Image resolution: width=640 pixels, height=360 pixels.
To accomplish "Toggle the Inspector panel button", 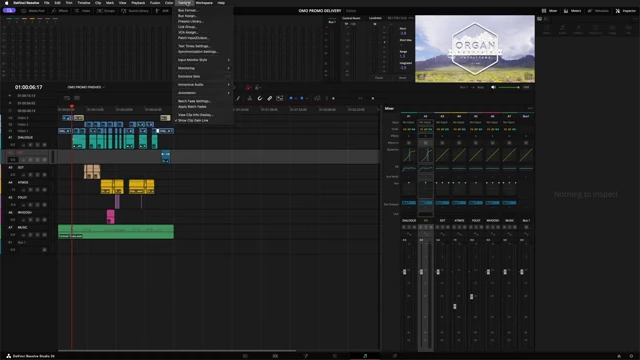I will (626, 11).
